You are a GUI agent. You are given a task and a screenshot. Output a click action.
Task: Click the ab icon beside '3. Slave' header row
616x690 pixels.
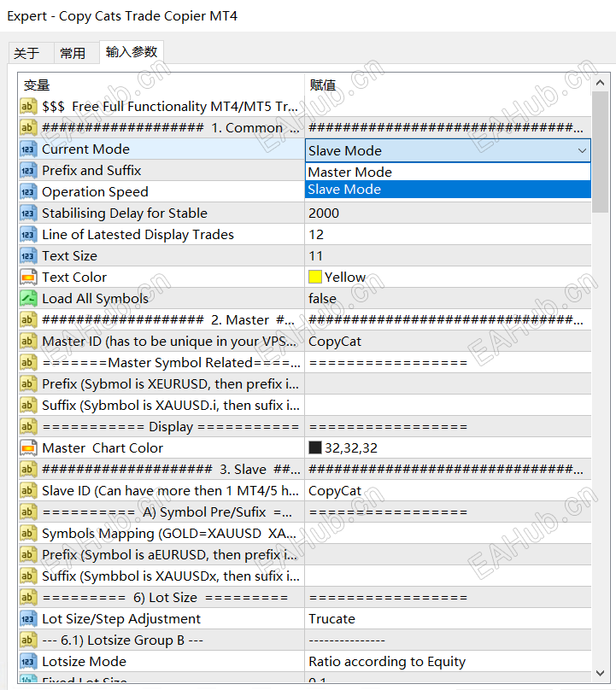click(x=27, y=469)
